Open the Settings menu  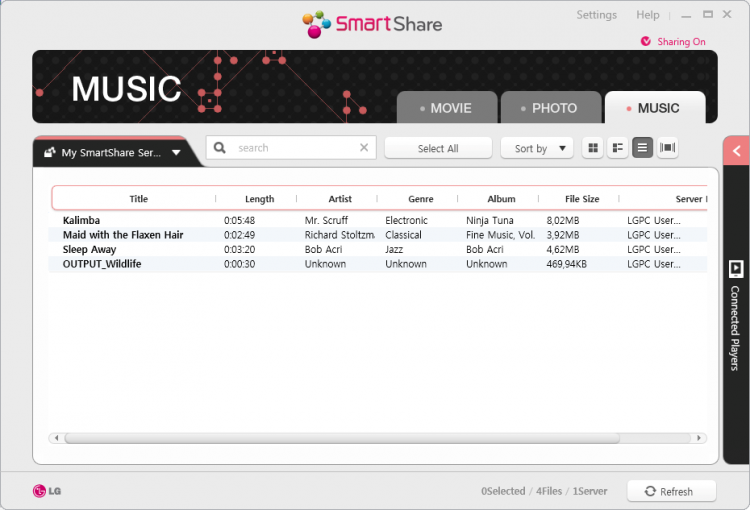[596, 15]
